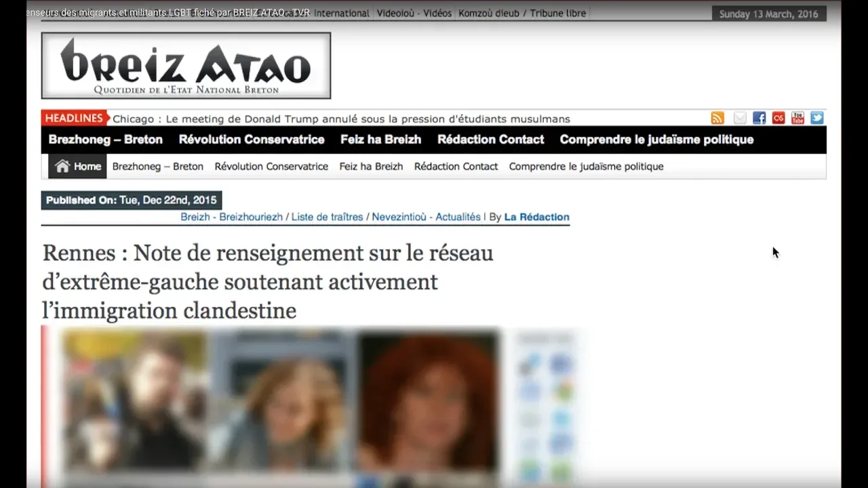Select Brezhoneg – Breton in white submenu
The image size is (868, 488).
click(x=158, y=166)
